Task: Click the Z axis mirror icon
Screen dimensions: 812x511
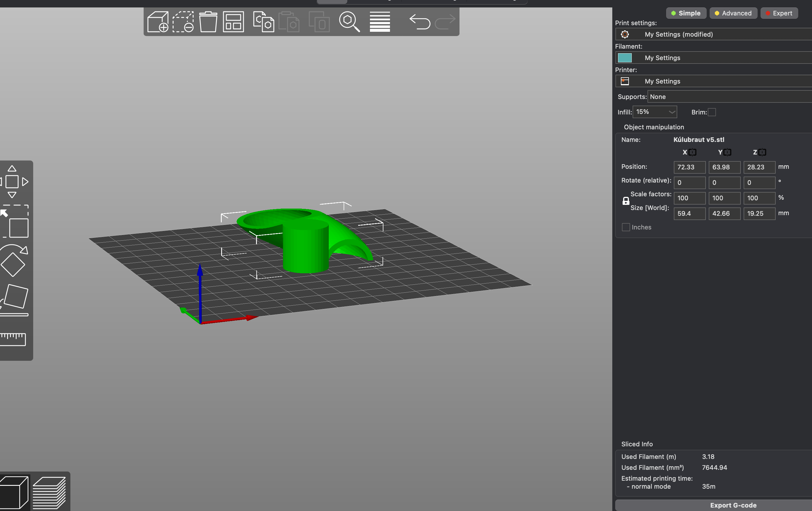Action: [x=762, y=152]
